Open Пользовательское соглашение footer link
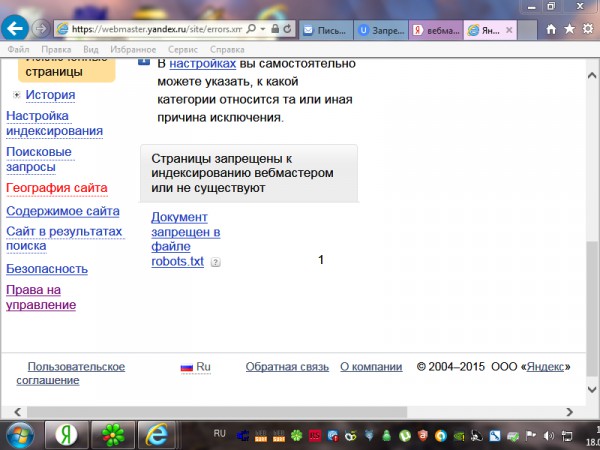This screenshot has height=450, width=600. (x=70, y=373)
